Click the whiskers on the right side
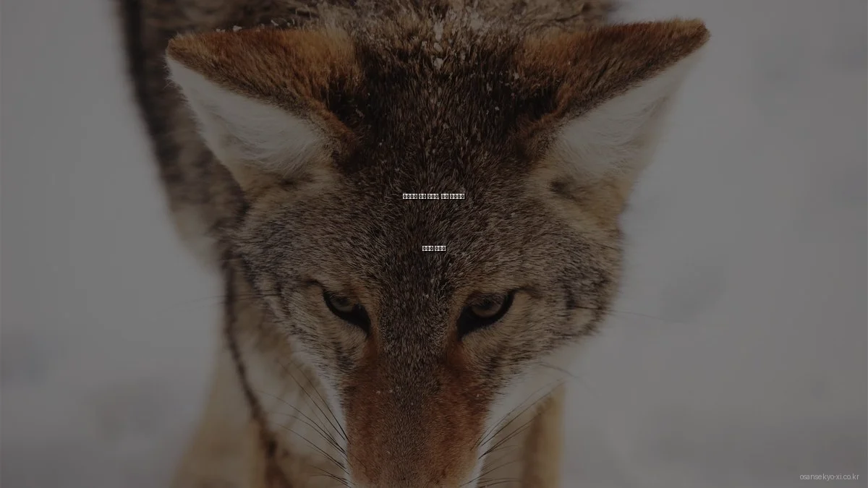The image size is (868, 488). coord(521,427)
